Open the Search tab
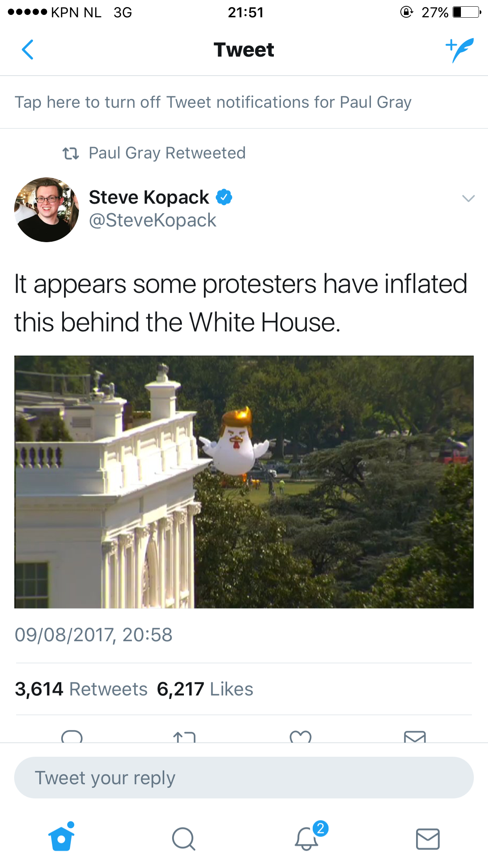Screen dimensions: 488x868 183,839
